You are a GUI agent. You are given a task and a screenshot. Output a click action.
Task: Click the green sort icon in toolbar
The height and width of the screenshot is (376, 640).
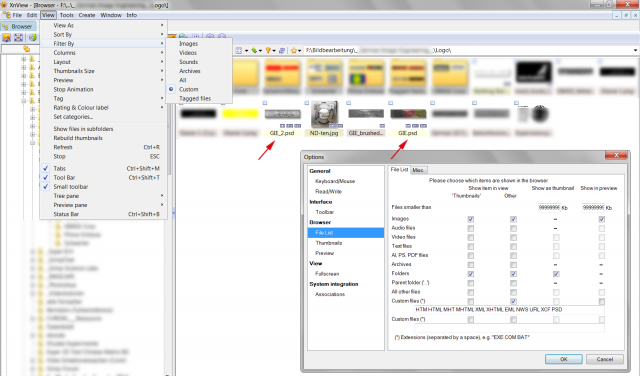tap(254, 51)
